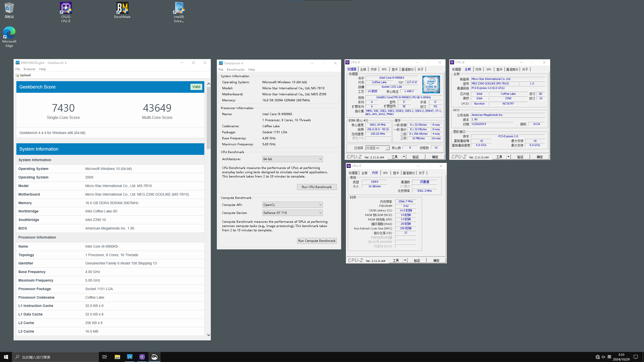Click 验证 in the CPU-Z processor window
The height and width of the screenshot is (362, 644).
coord(416,157)
